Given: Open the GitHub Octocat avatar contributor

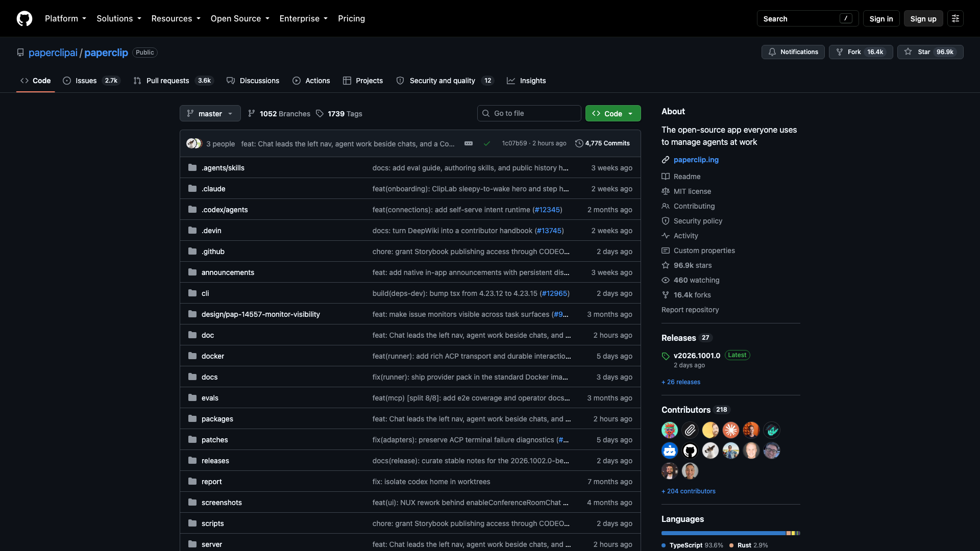Looking at the screenshot, I should pos(690,450).
